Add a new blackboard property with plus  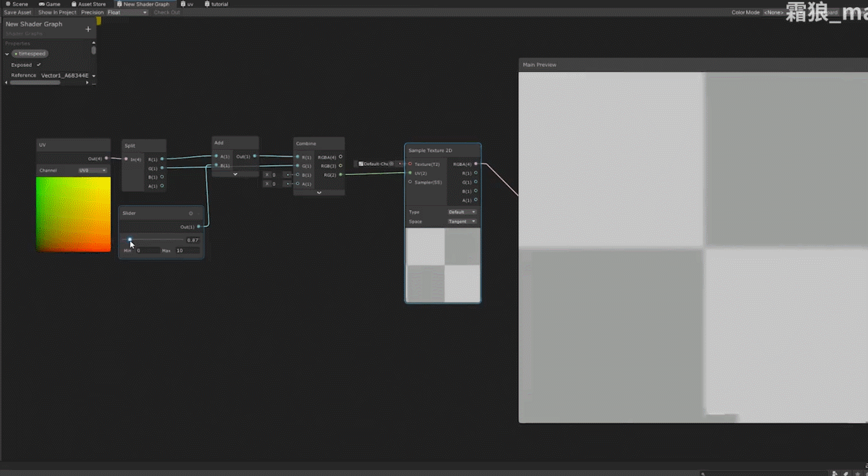tap(89, 28)
